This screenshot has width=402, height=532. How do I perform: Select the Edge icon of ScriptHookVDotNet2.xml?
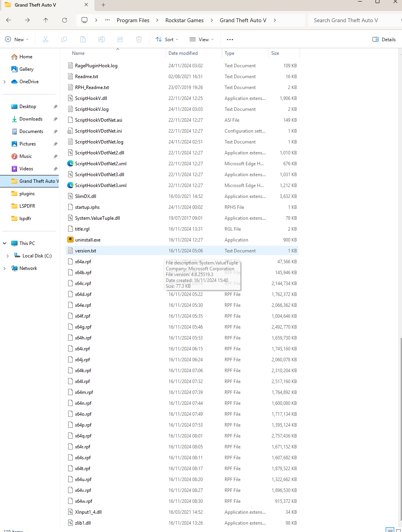coord(70,164)
